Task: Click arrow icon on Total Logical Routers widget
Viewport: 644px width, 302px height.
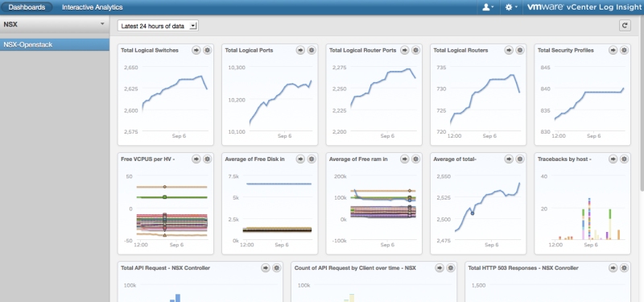Action: pyautogui.click(x=509, y=50)
